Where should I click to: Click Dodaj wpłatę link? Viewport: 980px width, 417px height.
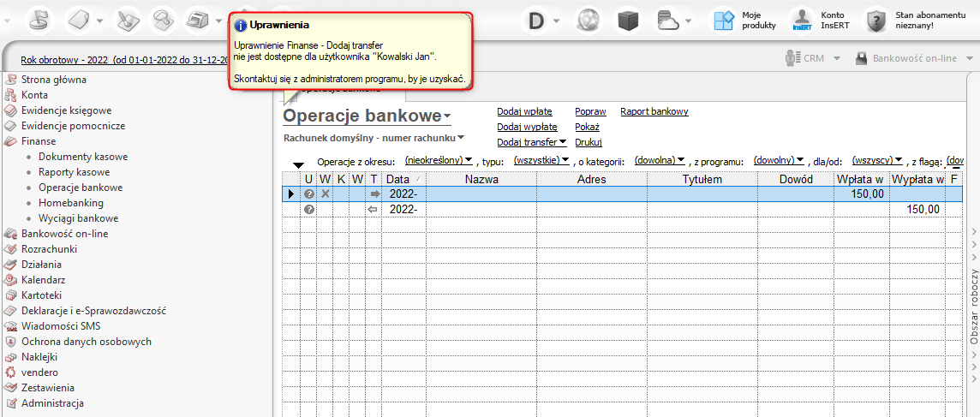click(x=524, y=112)
